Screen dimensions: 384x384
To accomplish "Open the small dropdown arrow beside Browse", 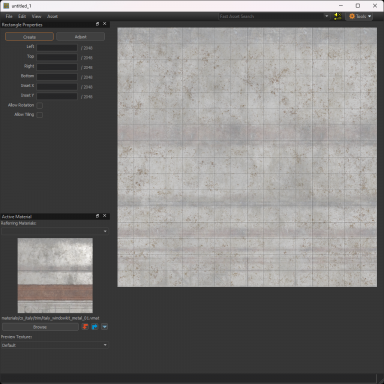I will coord(104,327).
